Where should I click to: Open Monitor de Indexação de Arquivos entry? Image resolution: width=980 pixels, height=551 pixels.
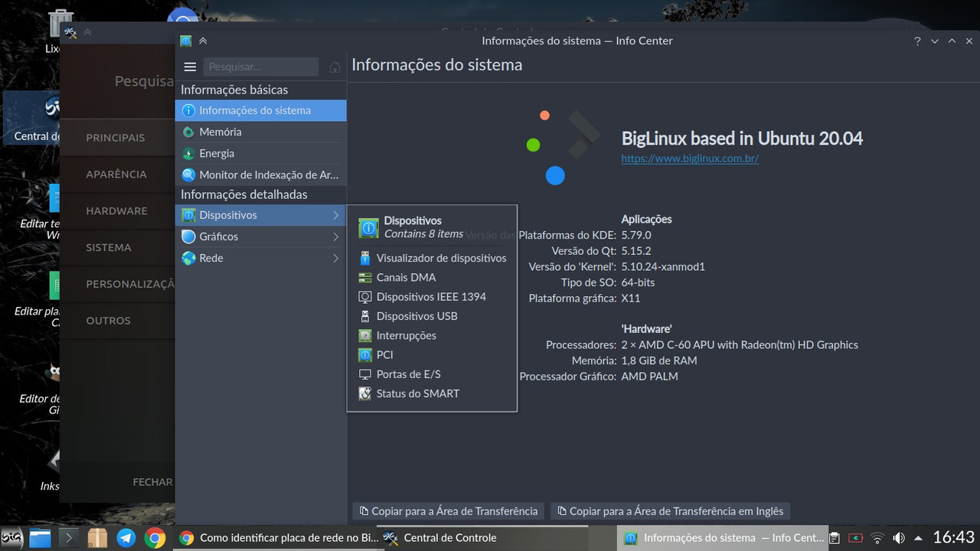tap(260, 174)
